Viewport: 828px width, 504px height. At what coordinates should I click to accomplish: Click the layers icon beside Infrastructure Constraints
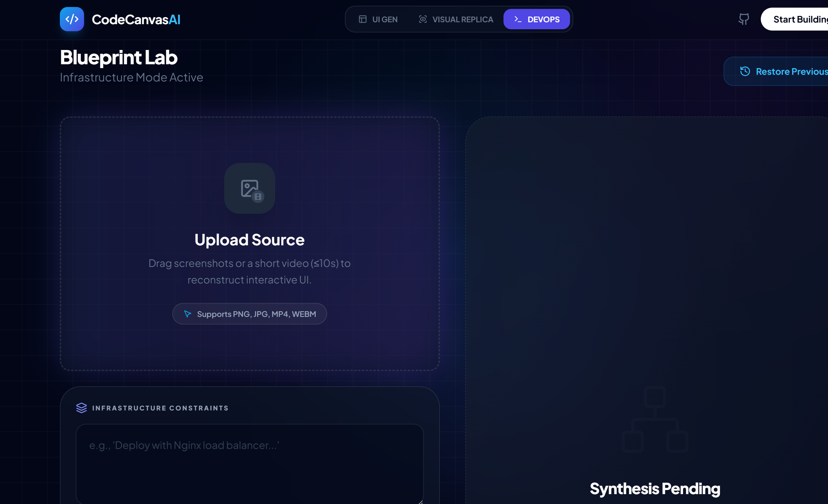click(81, 408)
